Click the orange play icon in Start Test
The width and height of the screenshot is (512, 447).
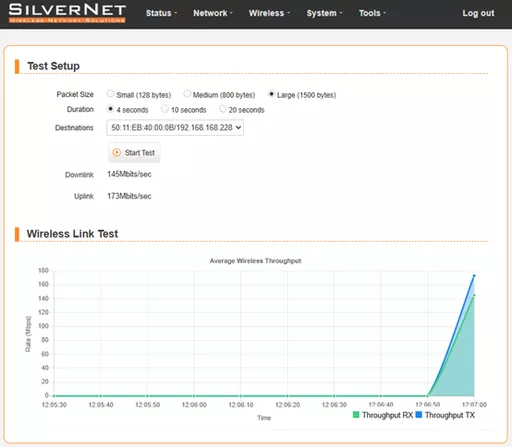click(117, 153)
